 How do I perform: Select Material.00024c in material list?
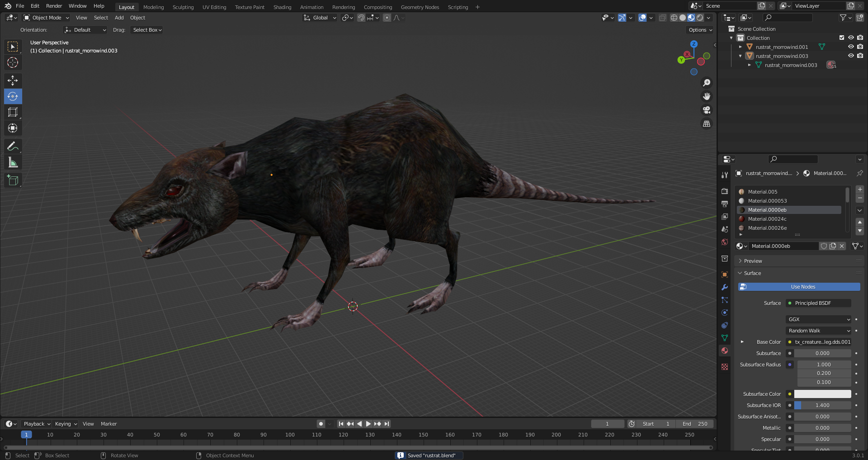[x=767, y=219]
